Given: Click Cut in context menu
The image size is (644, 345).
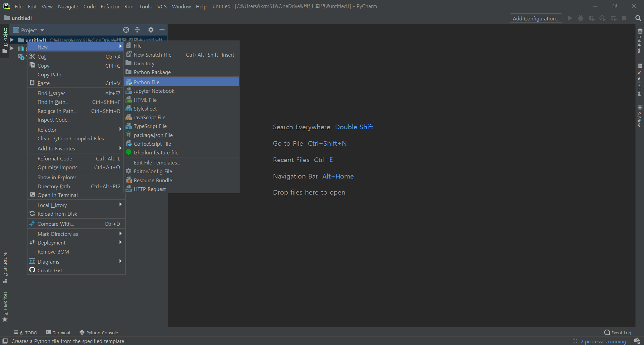Looking at the screenshot, I should (x=76, y=57).
